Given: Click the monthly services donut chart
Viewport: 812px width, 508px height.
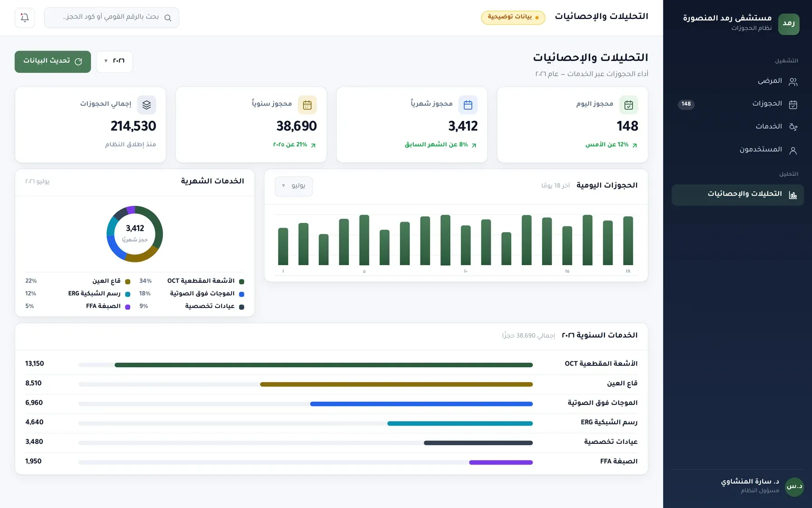Looking at the screenshot, I should 134,234.
